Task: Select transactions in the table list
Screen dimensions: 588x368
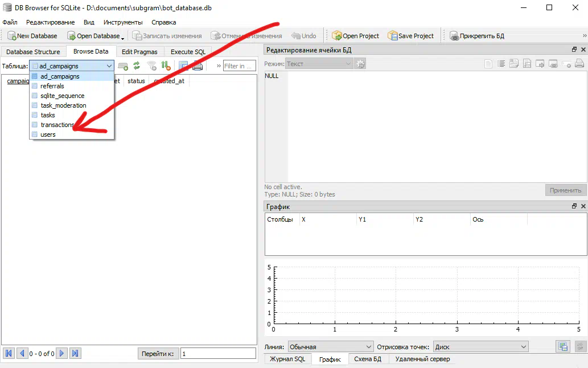Action: point(72,125)
